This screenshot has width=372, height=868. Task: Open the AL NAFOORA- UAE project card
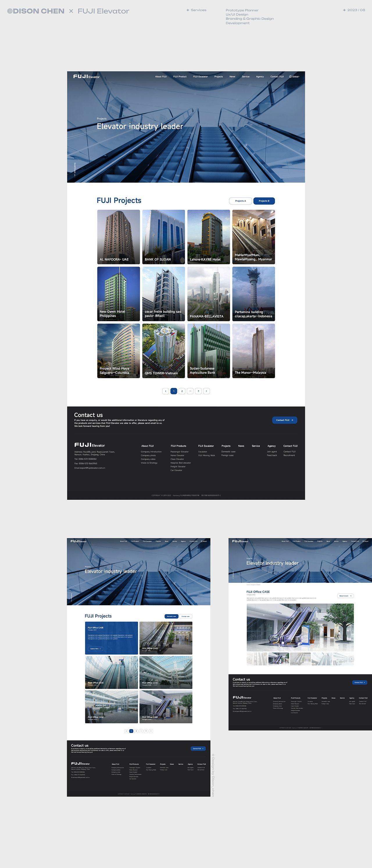coord(118,237)
